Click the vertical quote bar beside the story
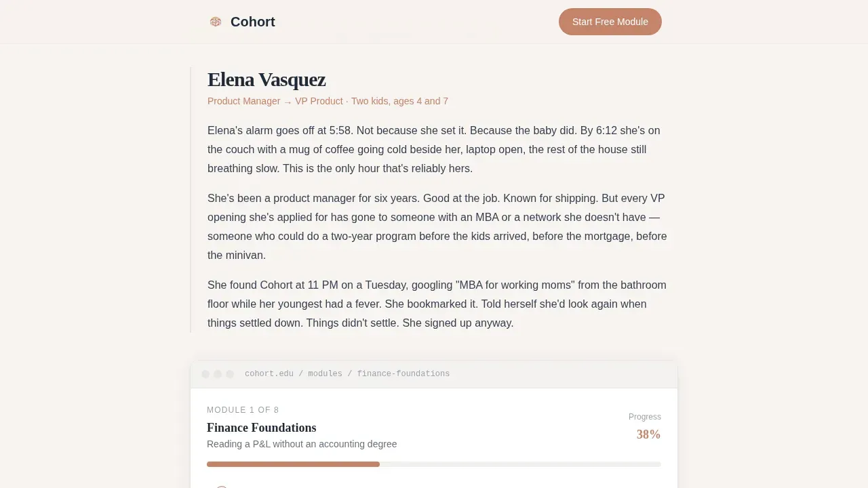The height and width of the screenshot is (488, 868). 191,200
